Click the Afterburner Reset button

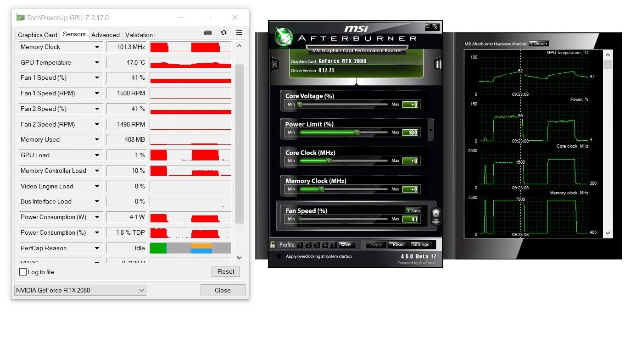[398, 245]
